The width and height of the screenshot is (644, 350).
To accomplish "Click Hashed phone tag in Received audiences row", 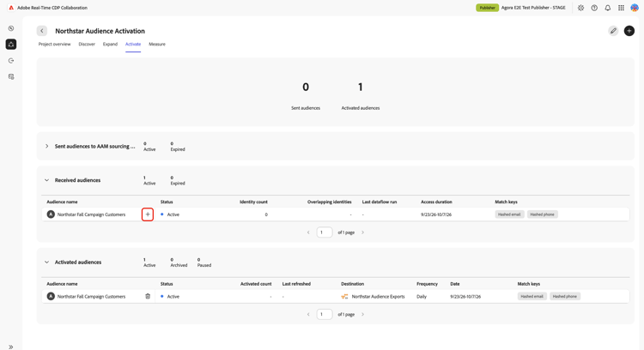I will [542, 214].
